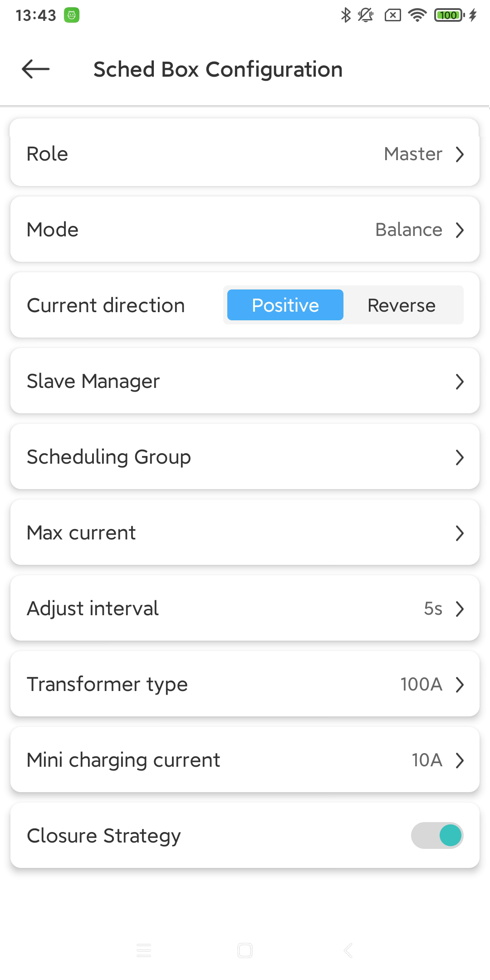Tap the back arrow icon
The height and width of the screenshot is (980, 490).
click(35, 69)
